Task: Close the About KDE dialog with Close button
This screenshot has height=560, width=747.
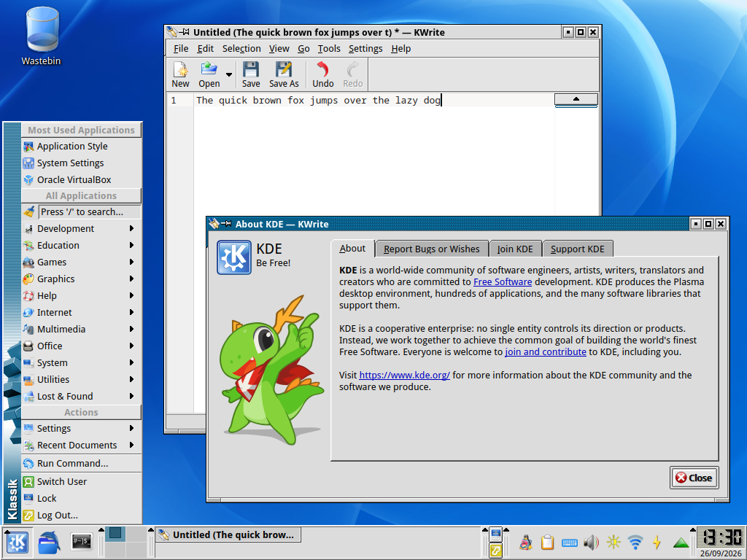Action: (x=694, y=478)
